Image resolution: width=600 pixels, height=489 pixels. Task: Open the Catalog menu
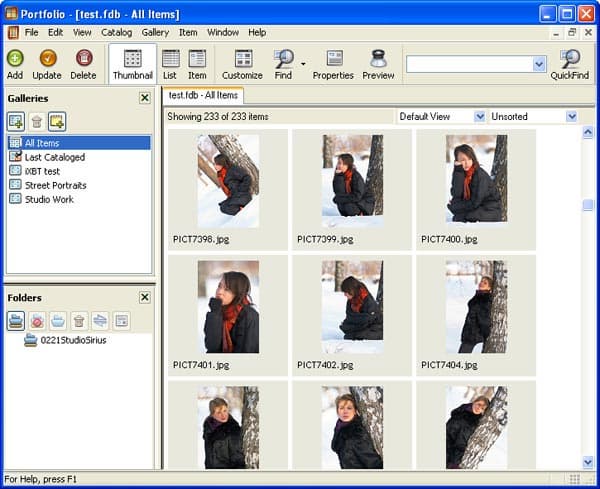[117, 33]
